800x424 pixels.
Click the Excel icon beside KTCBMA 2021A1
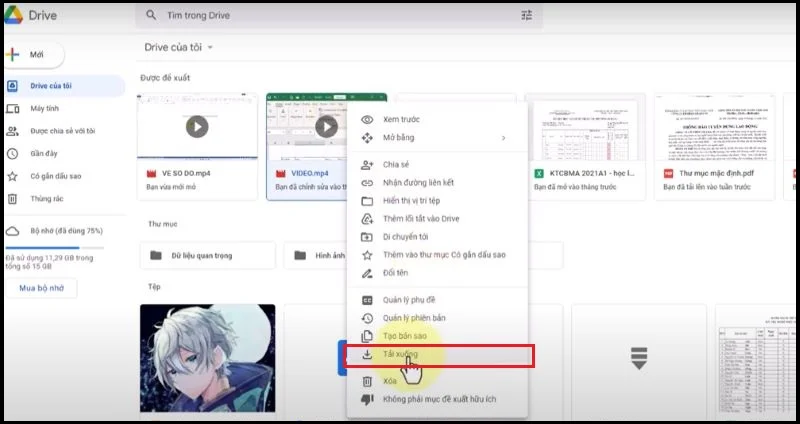(x=539, y=173)
